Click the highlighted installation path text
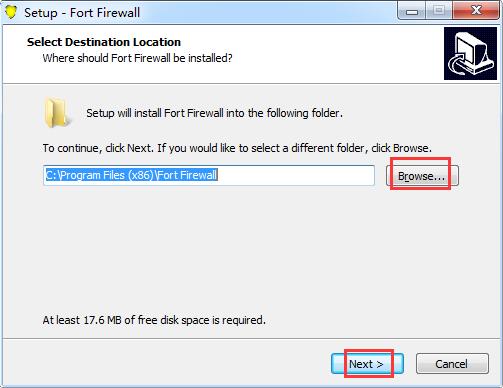Image resolution: width=503 pixels, height=388 pixels. click(x=131, y=175)
